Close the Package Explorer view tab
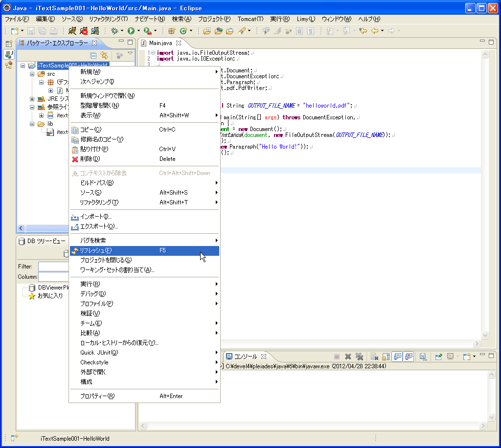 coord(94,43)
